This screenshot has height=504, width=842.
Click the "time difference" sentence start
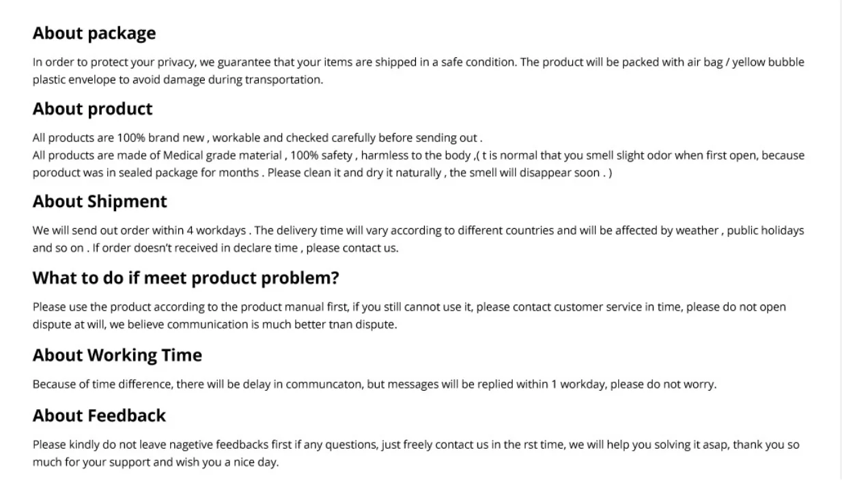[x=102, y=384]
